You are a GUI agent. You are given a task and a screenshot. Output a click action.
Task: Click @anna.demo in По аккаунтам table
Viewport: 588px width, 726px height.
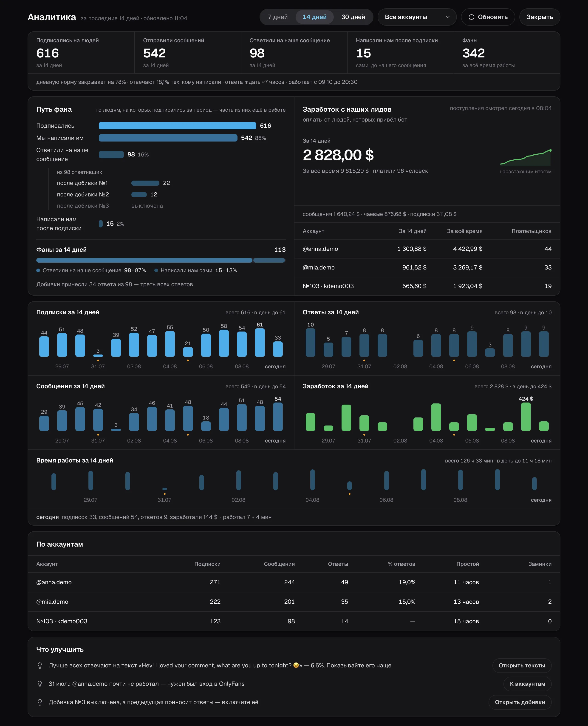54,582
